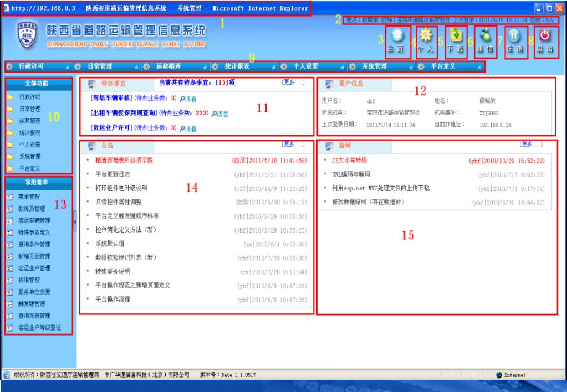Open 权限管理 in 常用菜单
Image resolution: width=567 pixels, height=392 pixels.
tap(29, 280)
